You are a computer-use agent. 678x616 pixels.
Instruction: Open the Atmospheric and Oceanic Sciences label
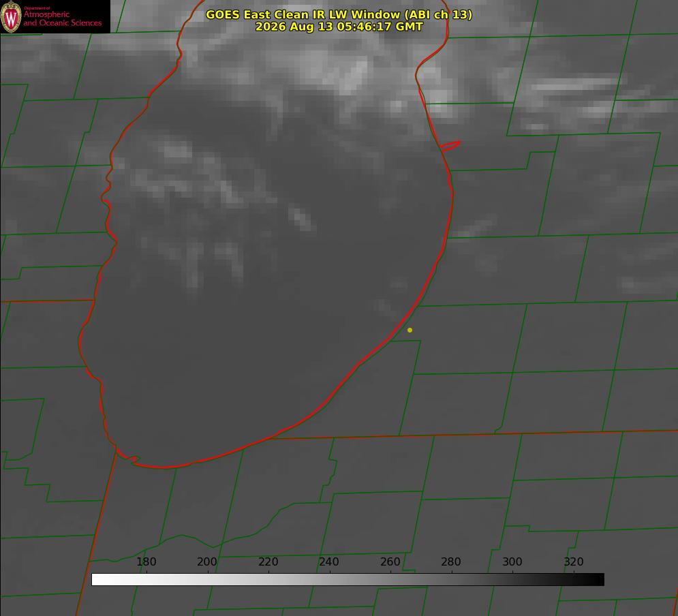pos(62,18)
